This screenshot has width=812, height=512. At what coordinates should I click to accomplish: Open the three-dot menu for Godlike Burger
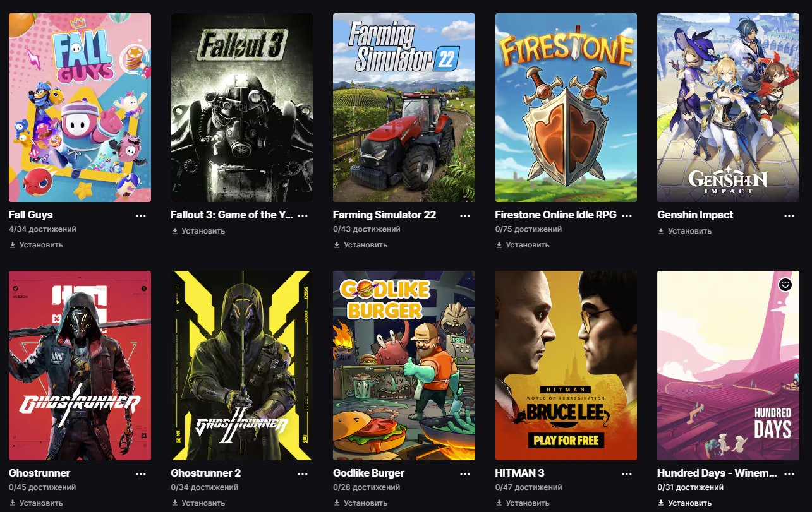(465, 473)
